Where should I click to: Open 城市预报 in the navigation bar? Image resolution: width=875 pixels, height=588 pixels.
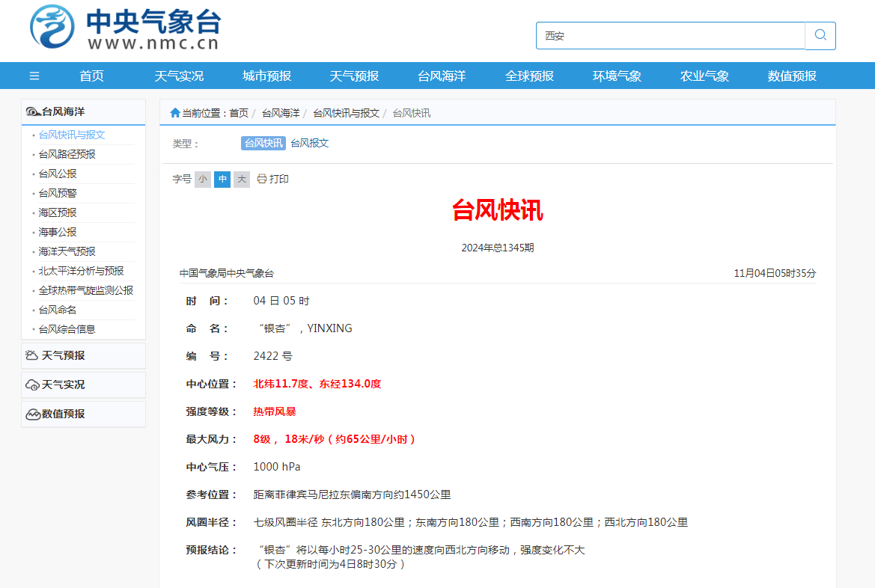click(266, 76)
